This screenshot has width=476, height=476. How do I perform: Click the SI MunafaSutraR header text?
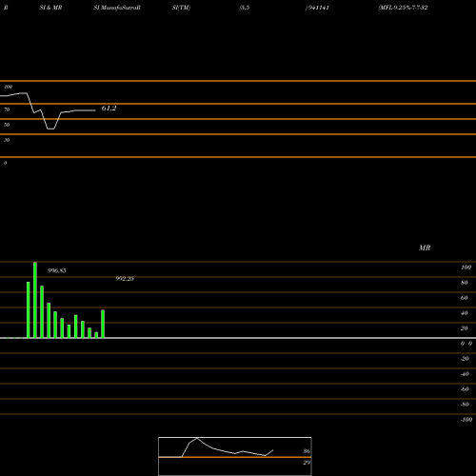click(117, 8)
